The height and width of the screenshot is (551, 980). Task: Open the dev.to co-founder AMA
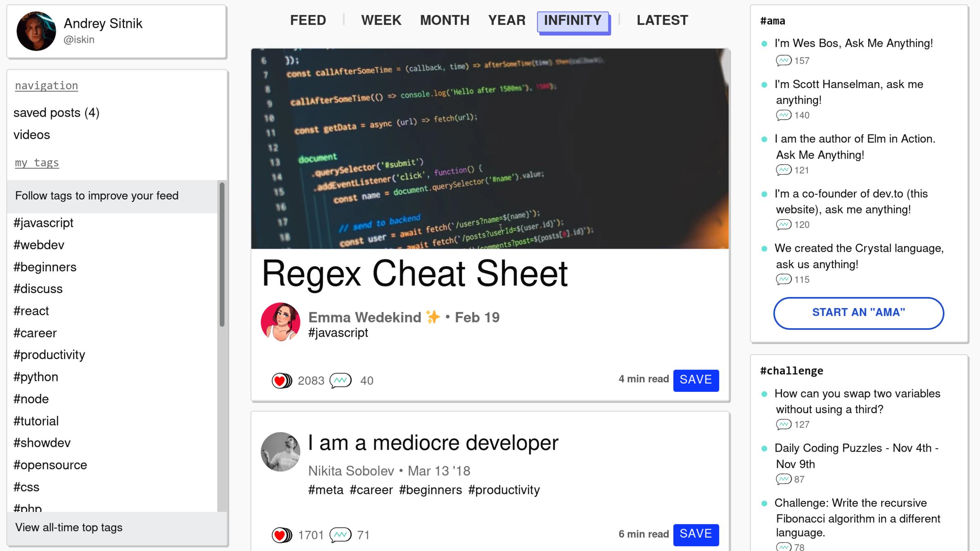(851, 202)
